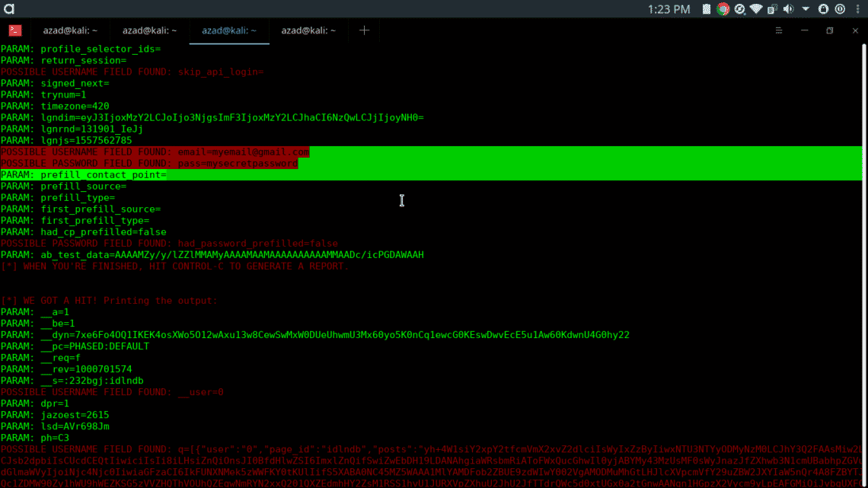
Task: Click the skip_api_login= line
Action: [132, 72]
